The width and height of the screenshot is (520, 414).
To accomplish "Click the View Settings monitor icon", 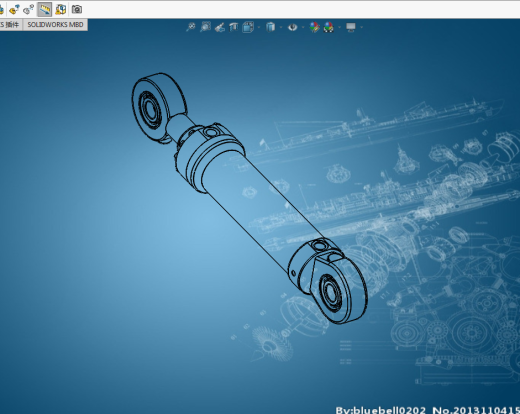I will [351, 27].
